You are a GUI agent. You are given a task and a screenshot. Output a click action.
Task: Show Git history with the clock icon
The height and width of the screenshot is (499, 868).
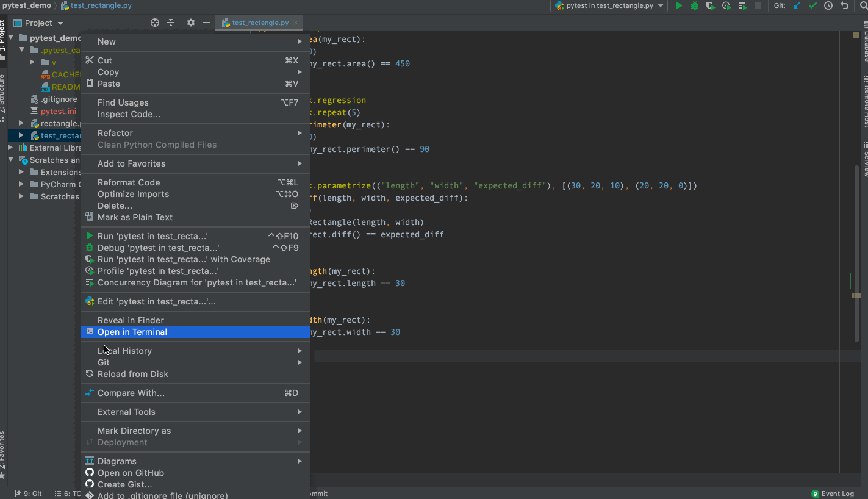828,5
